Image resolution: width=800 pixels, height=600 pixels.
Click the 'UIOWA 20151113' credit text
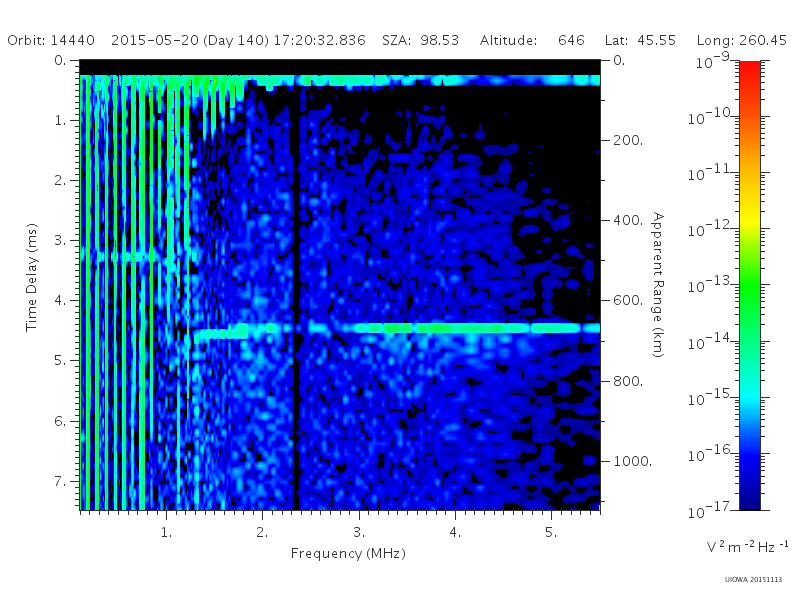tap(753, 580)
